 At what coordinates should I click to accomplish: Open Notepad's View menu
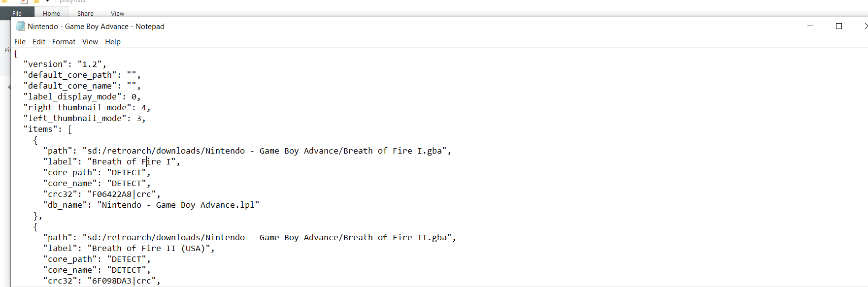(90, 42)
